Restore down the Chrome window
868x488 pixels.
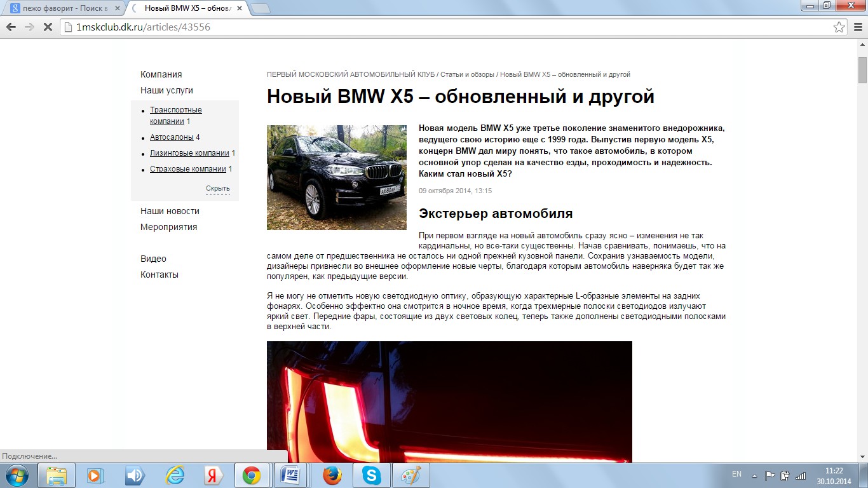[x=826, y=5]
